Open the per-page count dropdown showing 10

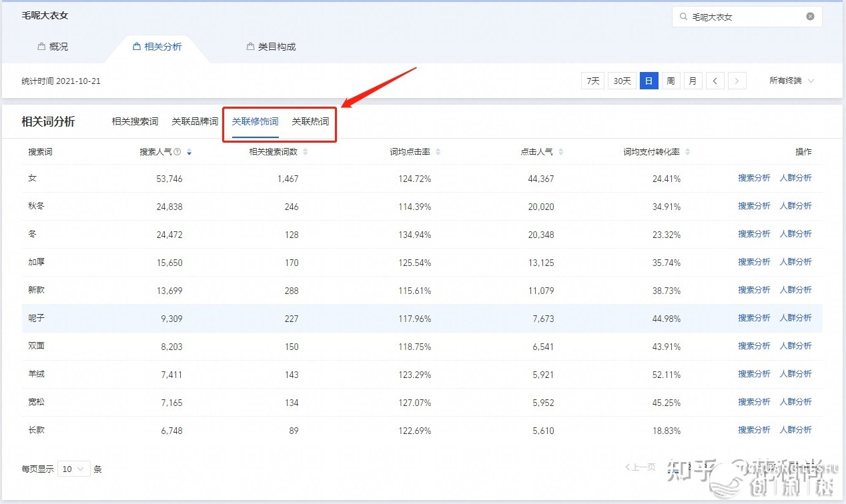74,469
